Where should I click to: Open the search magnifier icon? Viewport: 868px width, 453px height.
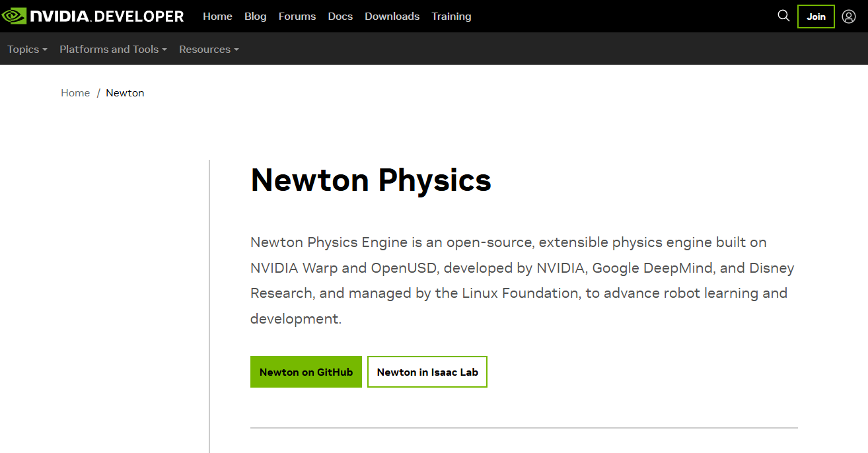coord(783,16)
